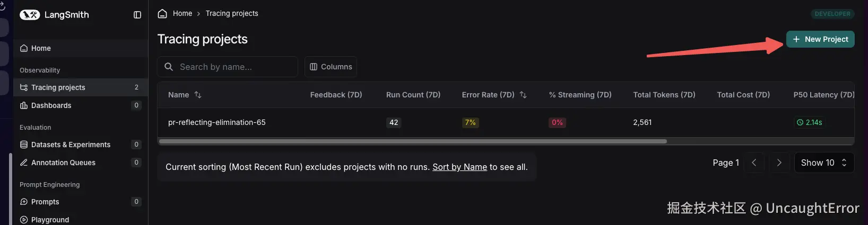Go to the previous page arrow
The height and width of the screenshot is (225, 868).
pyautogui.click(x=754, y=163)
